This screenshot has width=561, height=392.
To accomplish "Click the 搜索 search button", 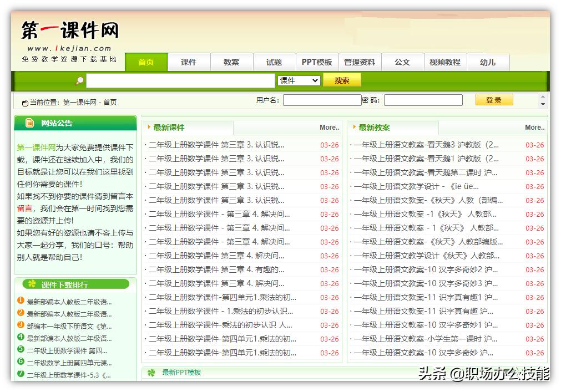I will tap(342, 80).
